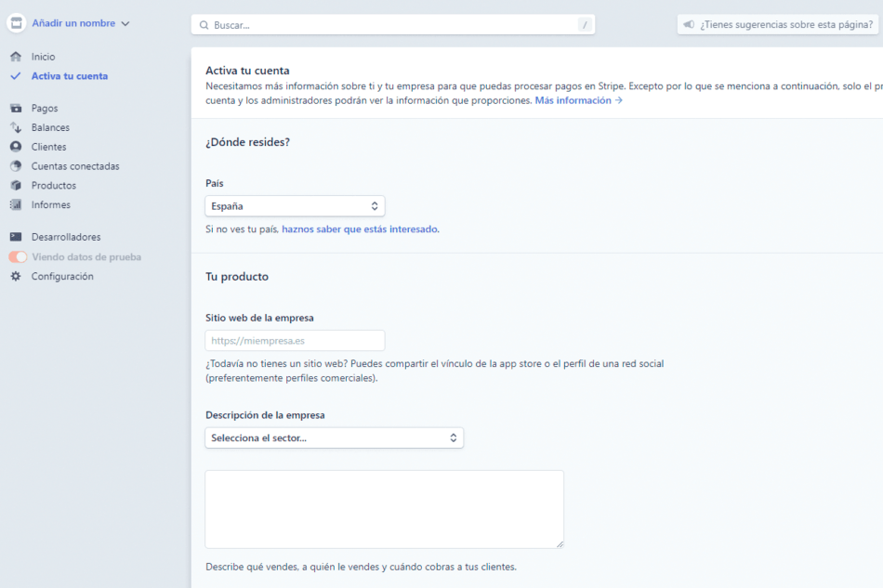Open the Selecciona el sector dropdown
Image resolution: width=883 pixels, height=588 pixels.
tap(334, 438)
